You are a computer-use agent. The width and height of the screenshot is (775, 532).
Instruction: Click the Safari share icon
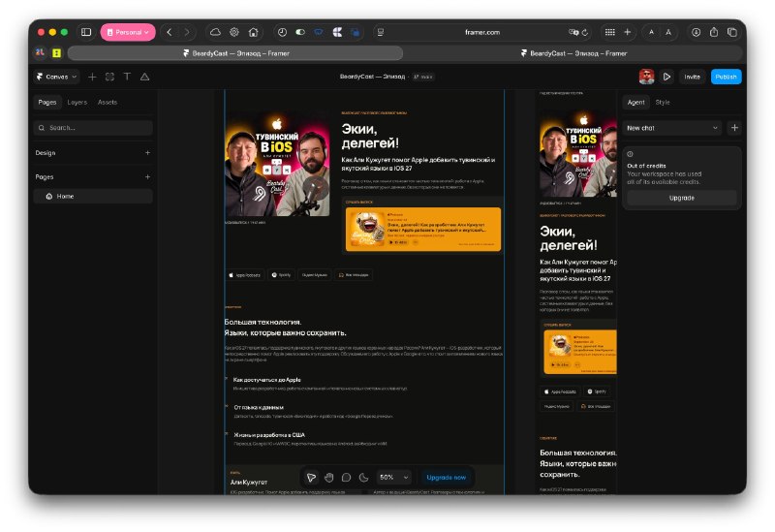(714, 32)
